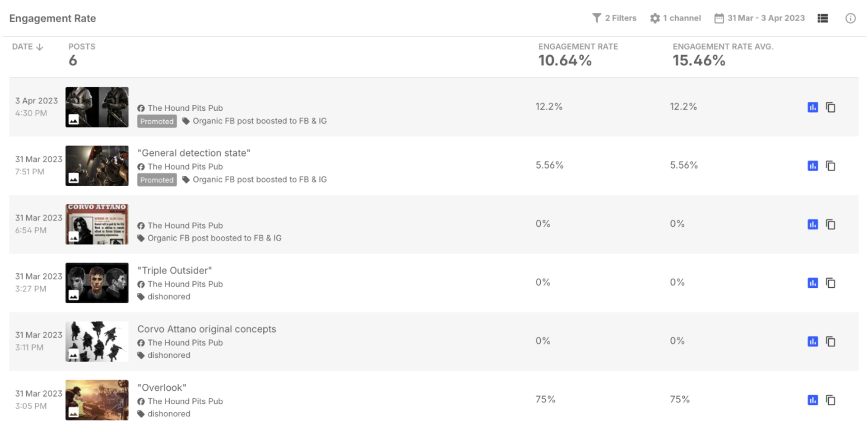The height and width of the screenshot is (424, 868).
Task: Open the "Overlook" post thumbnail image
Action: pyautogui.click(x=97, y=400)
